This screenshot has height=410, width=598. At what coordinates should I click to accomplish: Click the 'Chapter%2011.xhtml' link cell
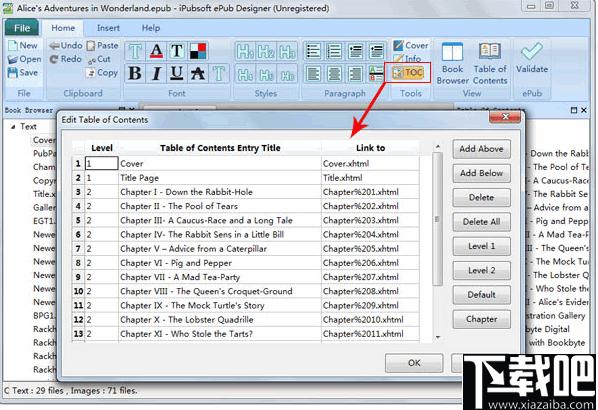click(x=370, y=334)
